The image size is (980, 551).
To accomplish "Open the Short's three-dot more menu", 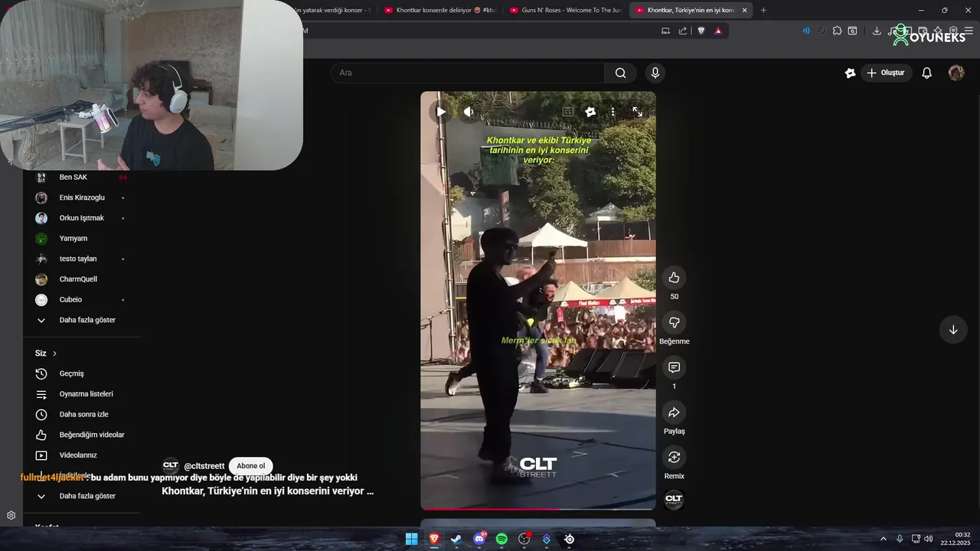I will tap(612, 112).
